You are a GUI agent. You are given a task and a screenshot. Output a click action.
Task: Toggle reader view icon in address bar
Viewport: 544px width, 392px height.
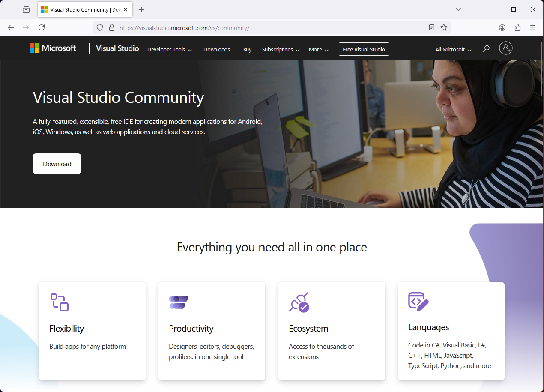tap(432, 27)
